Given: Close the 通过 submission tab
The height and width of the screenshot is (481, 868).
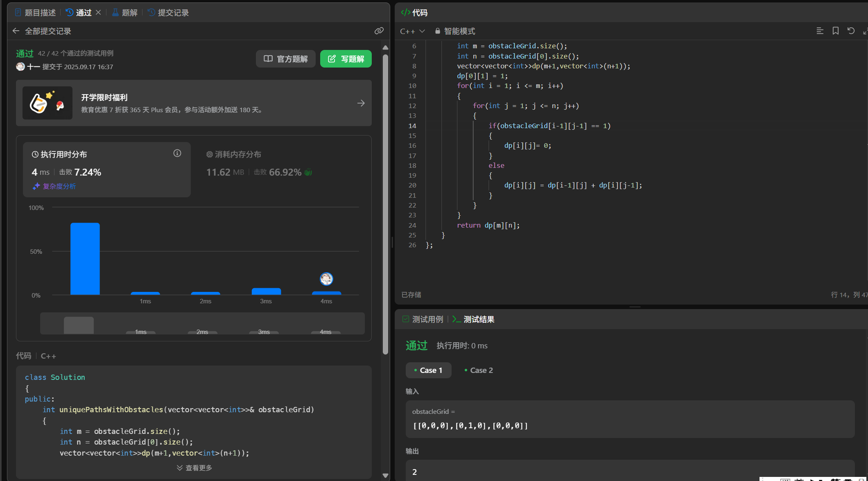Looking at the screenshot, I should (x=98, y=13).
